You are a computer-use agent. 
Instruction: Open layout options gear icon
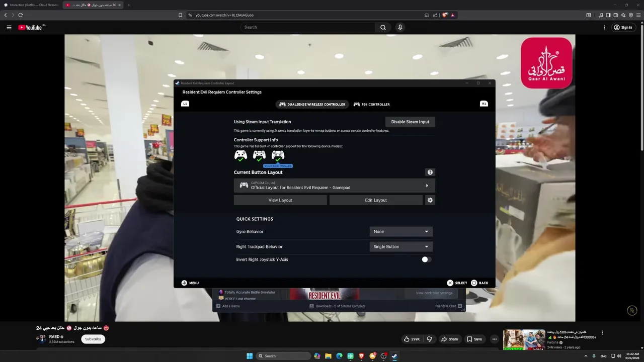(430, 200)
